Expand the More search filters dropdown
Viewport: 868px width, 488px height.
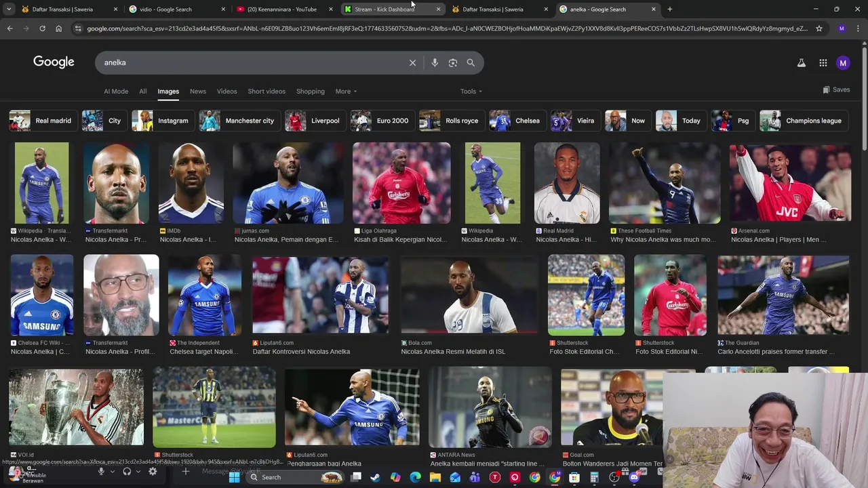pyautogui.click(x=346, y=91)
